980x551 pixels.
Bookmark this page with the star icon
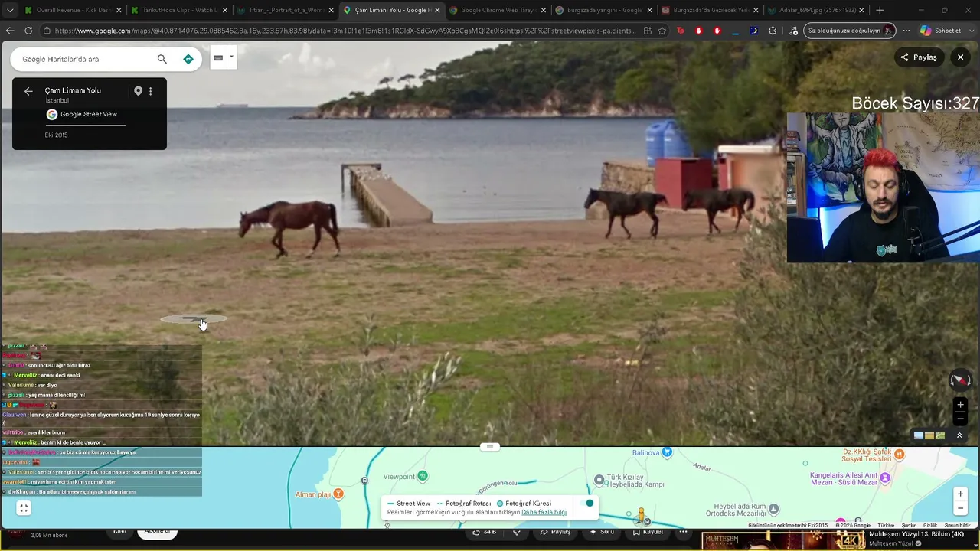662,31
